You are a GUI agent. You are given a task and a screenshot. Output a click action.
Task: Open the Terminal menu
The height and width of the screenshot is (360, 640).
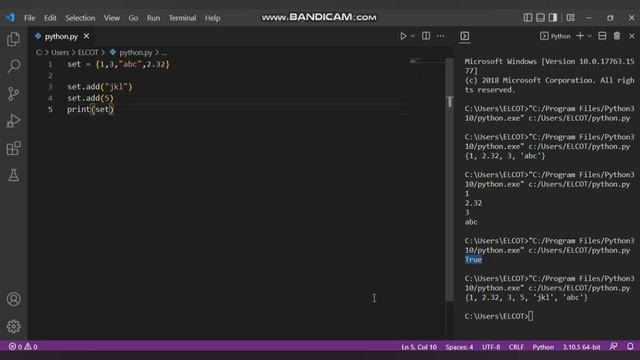click(x=182, y=18)
